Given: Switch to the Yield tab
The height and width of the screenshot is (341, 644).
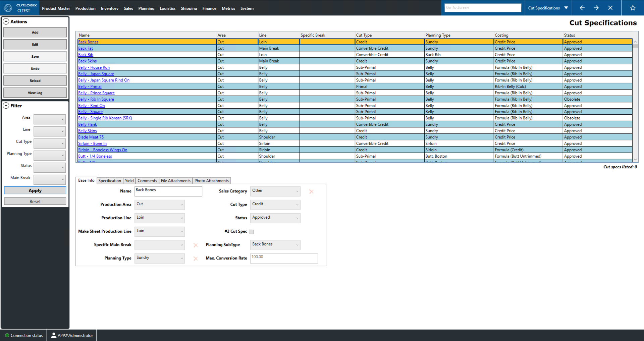Looking at the screenshot, I should pos(129,181).
